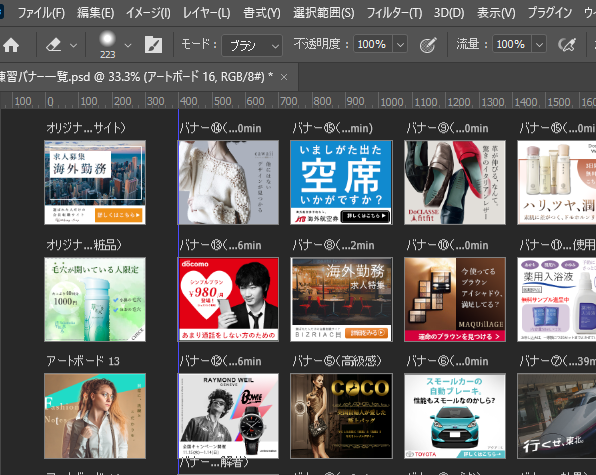Click the バナー⑭(...0min artboard label
The width and height of the screenshot is (596, 475).
[220, 128]
